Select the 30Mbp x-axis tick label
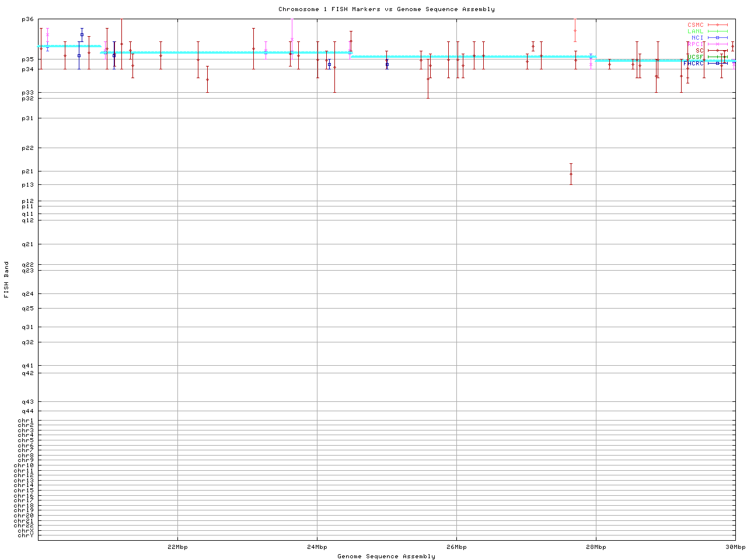747x560 pixels. click(735, 547)
